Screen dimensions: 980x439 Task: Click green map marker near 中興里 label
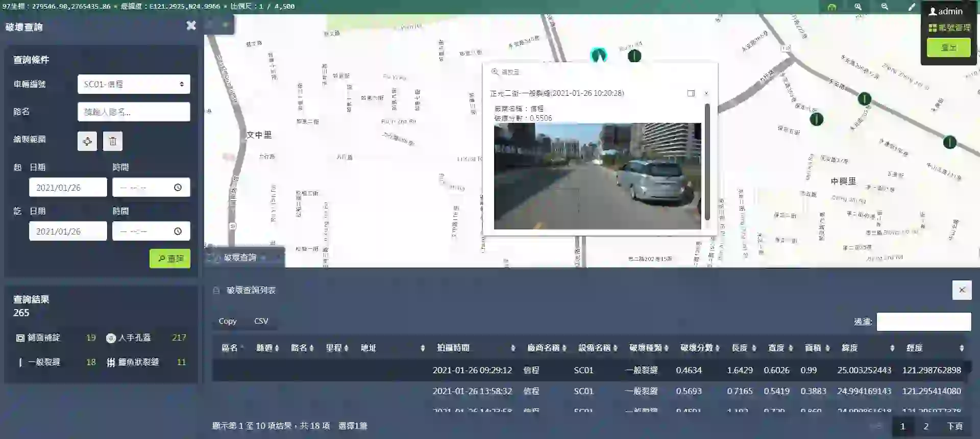pos(817,120)
